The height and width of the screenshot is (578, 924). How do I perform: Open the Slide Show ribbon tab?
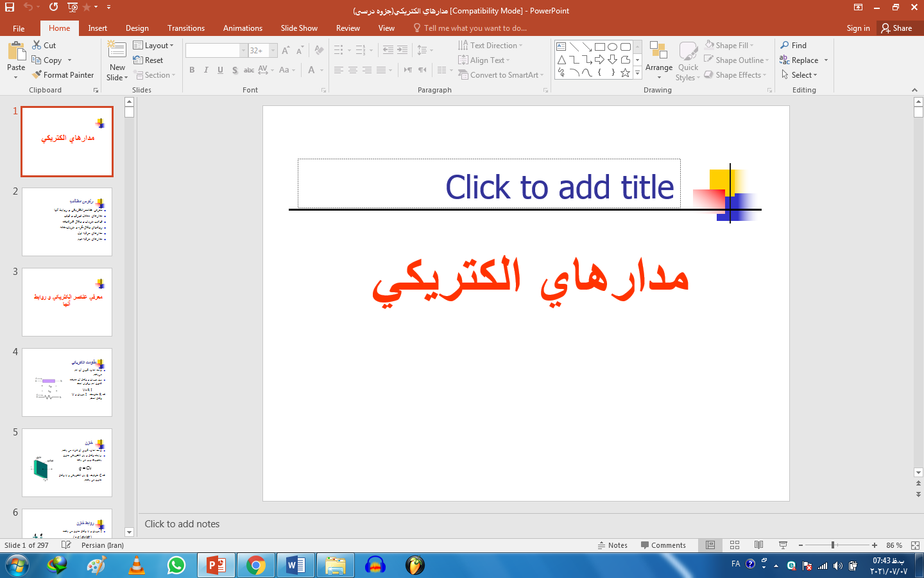(299, 28)
